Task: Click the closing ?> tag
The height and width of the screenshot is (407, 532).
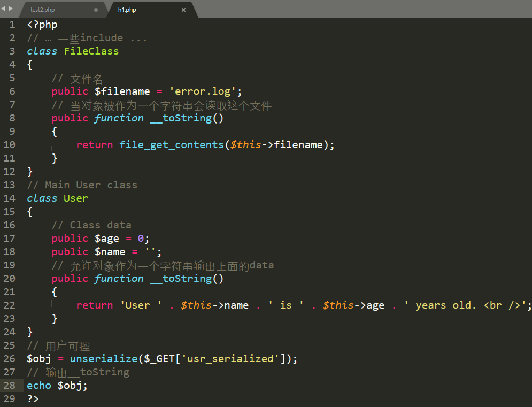Action: pyautogui.click(x=33, y=398)
